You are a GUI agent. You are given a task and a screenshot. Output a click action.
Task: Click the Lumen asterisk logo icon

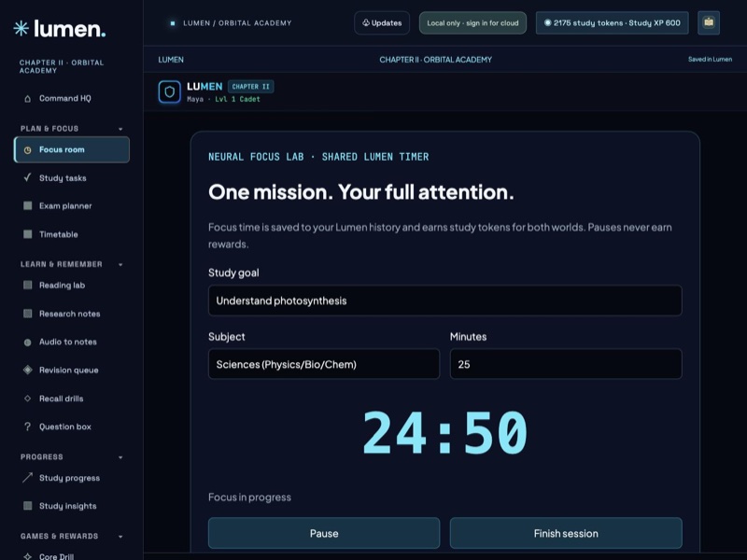tap(21, 29)
